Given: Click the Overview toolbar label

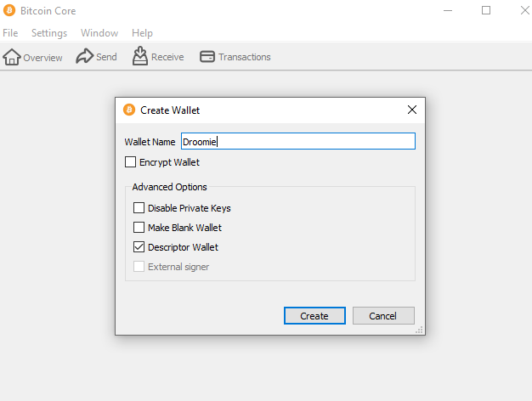Looking at the screenshot, I should pos(42,58).
